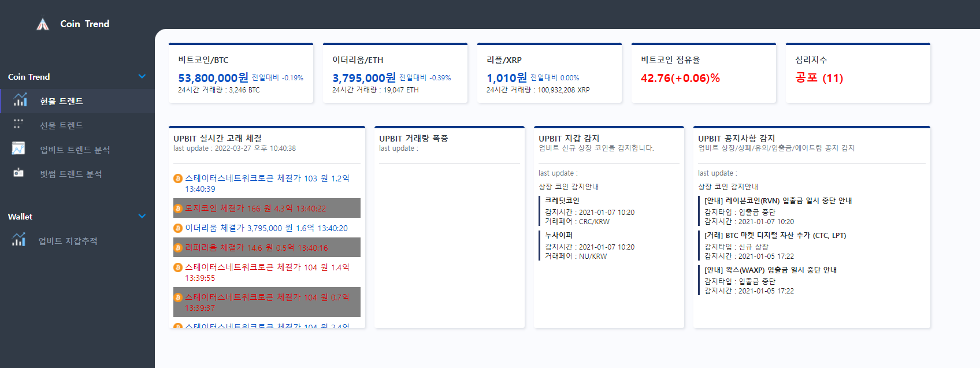Image resolution: width=980 pixels, height=368 pixels.
Task: Click the -0.39% ETH daily change
Action: coord(440,78)
